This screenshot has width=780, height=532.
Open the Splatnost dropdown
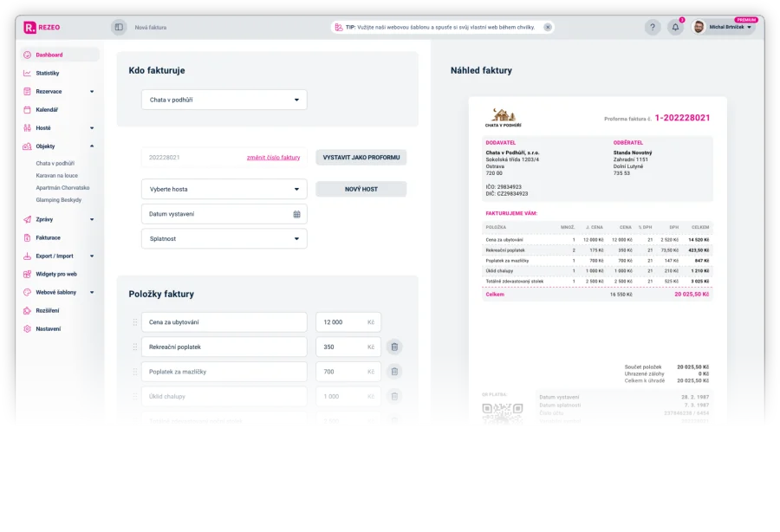(x=224, y=239)
